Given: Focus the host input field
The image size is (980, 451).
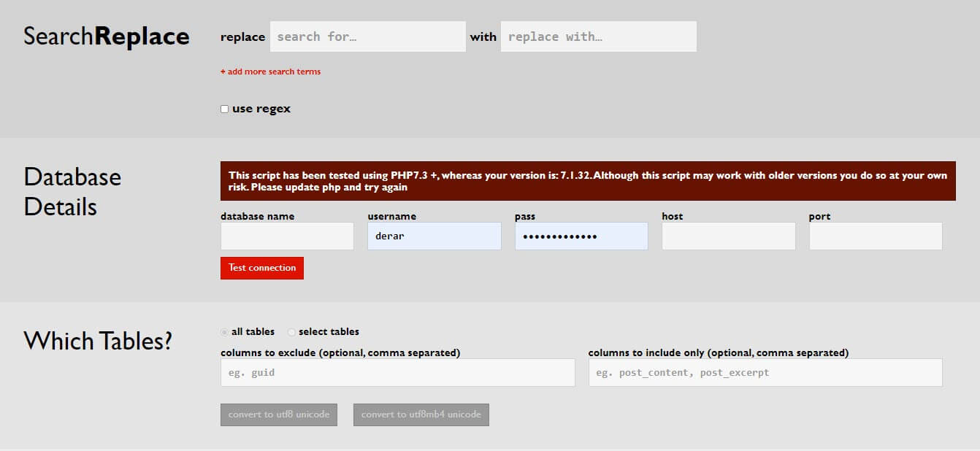Looking at the screenshot, I should coord(729,236).
